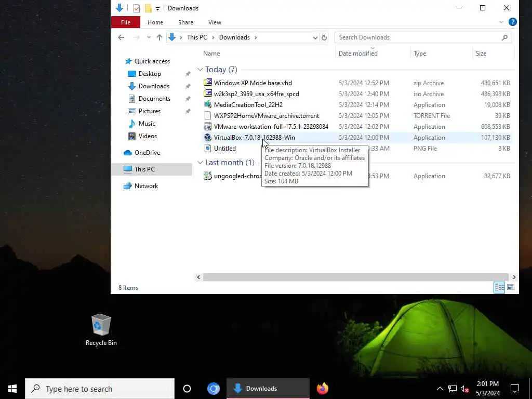Select the ungoogled-chromium installer icon

pyautogui.click(x=208, y=176)
